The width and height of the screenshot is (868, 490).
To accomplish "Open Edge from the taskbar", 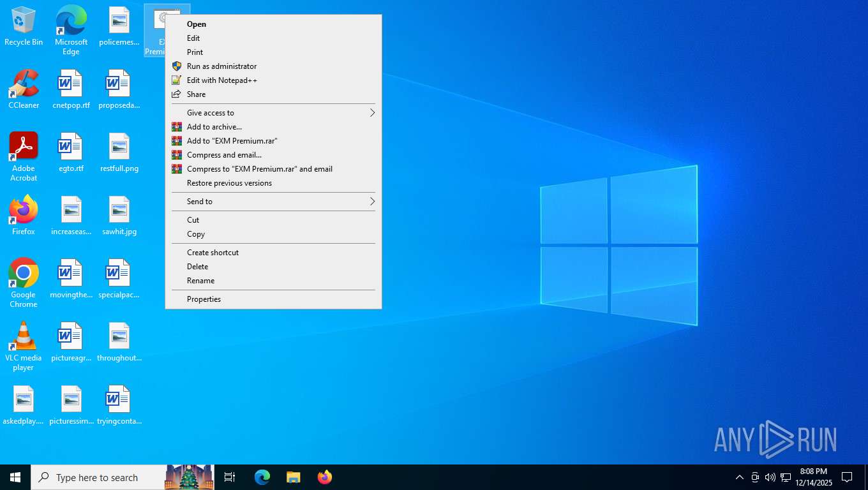I will pos(262,477).
